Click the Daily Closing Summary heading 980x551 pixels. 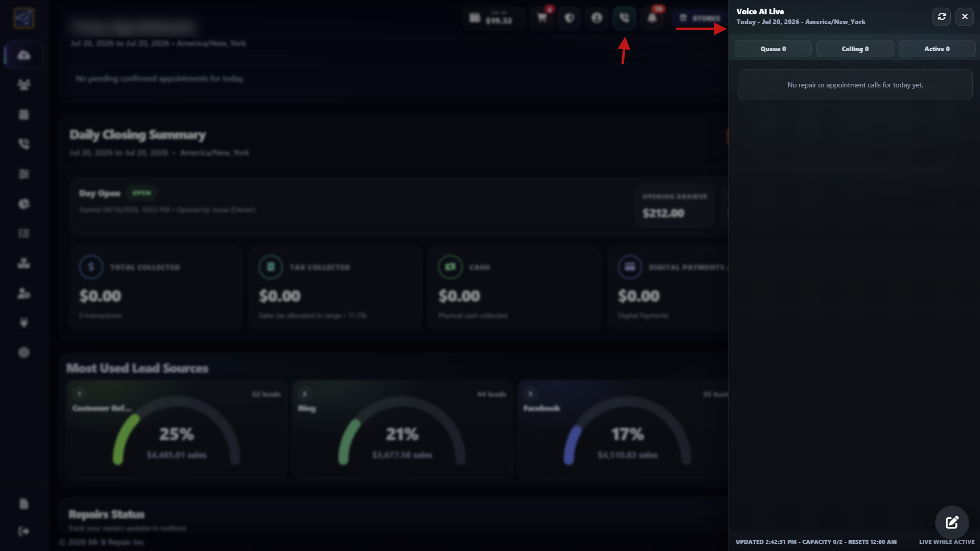[x=138, y=135]
